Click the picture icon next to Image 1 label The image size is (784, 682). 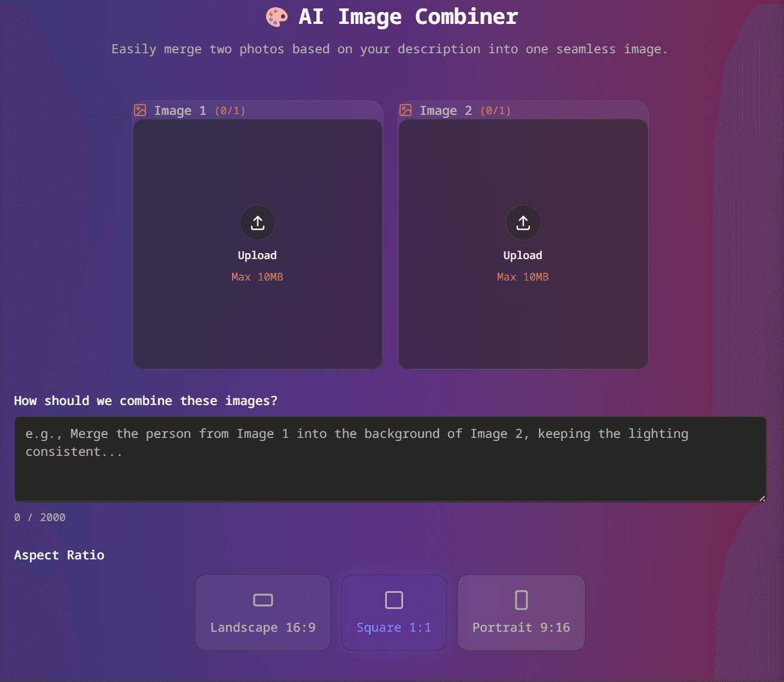(x=140, y=110)
